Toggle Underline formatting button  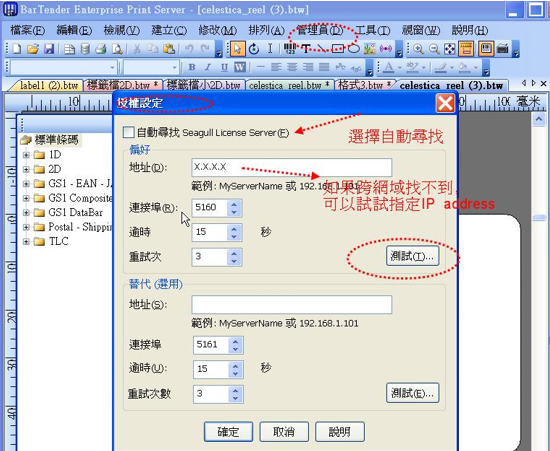[x=224, y=67]
